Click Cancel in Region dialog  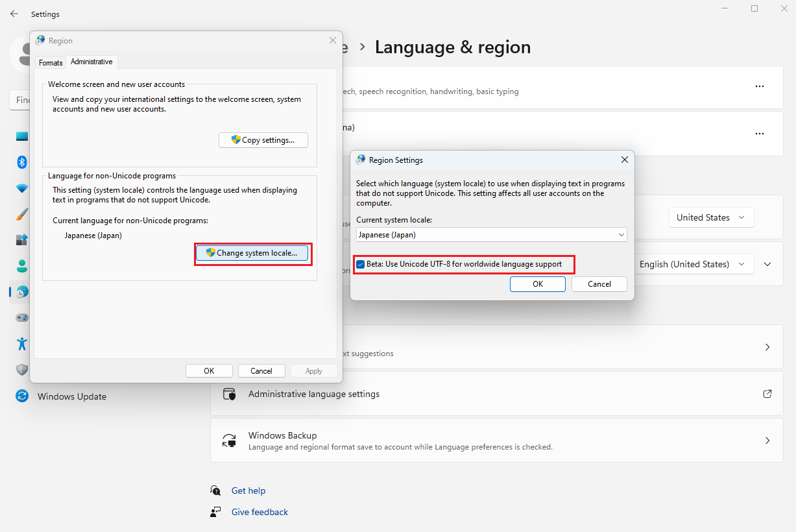261,371
